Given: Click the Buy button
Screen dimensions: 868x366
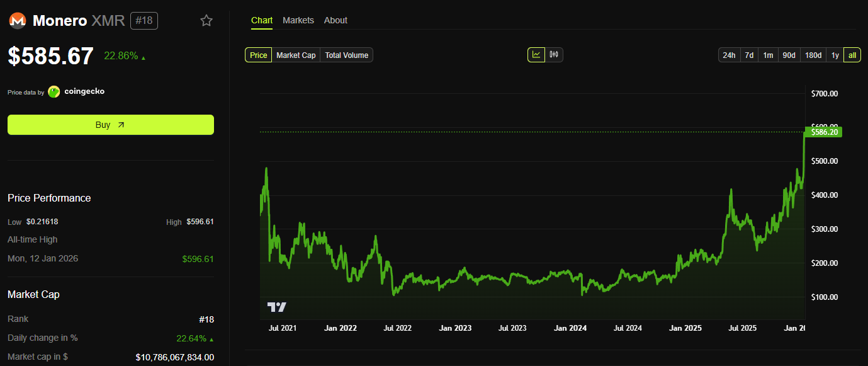Looking at the screenshot, I should click(110, 125).
